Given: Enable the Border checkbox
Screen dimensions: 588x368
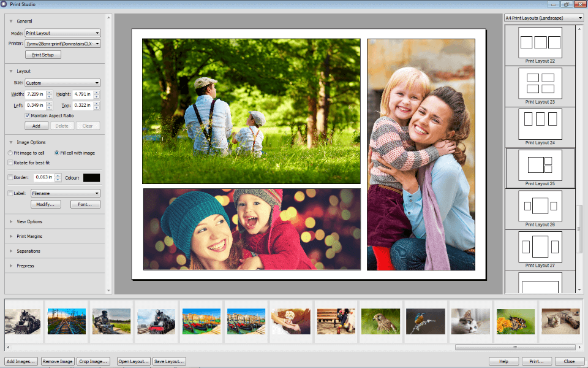Looking at the screenshot, I should tap(10, 178).
